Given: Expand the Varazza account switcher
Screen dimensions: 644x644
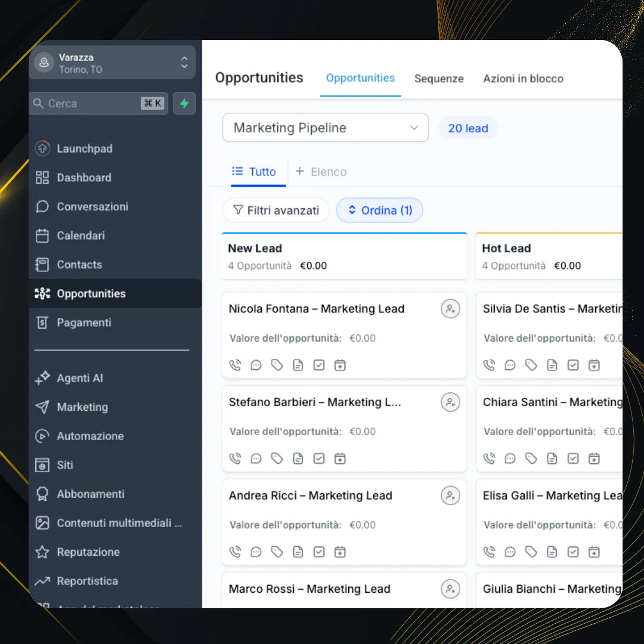Looking at the screenshot, I should coord(112,63).
